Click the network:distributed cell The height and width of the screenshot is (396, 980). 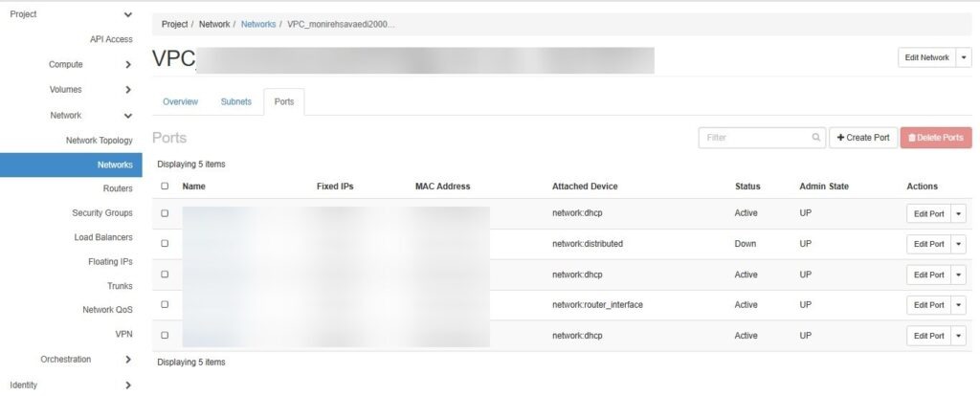[588, 244]
